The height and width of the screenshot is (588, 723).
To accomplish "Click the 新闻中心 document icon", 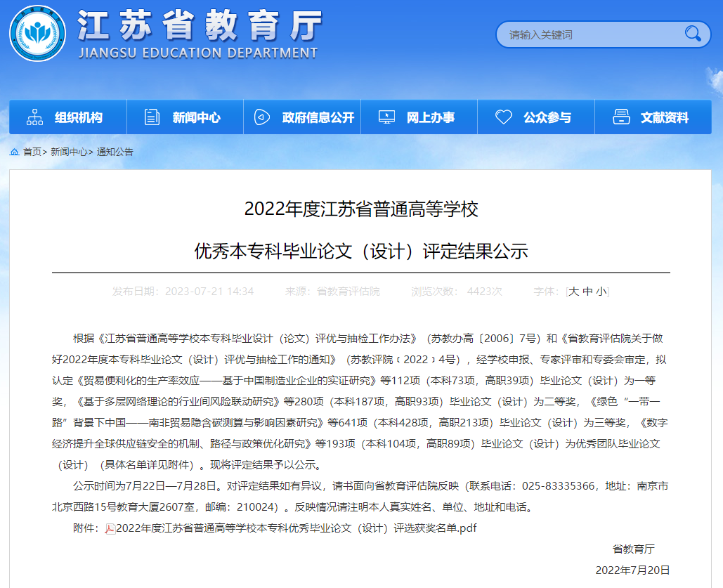I will tap(152, 117).
